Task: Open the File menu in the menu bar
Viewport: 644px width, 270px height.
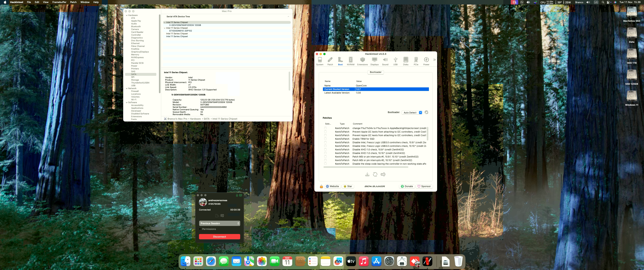Action: click(29, 2)
